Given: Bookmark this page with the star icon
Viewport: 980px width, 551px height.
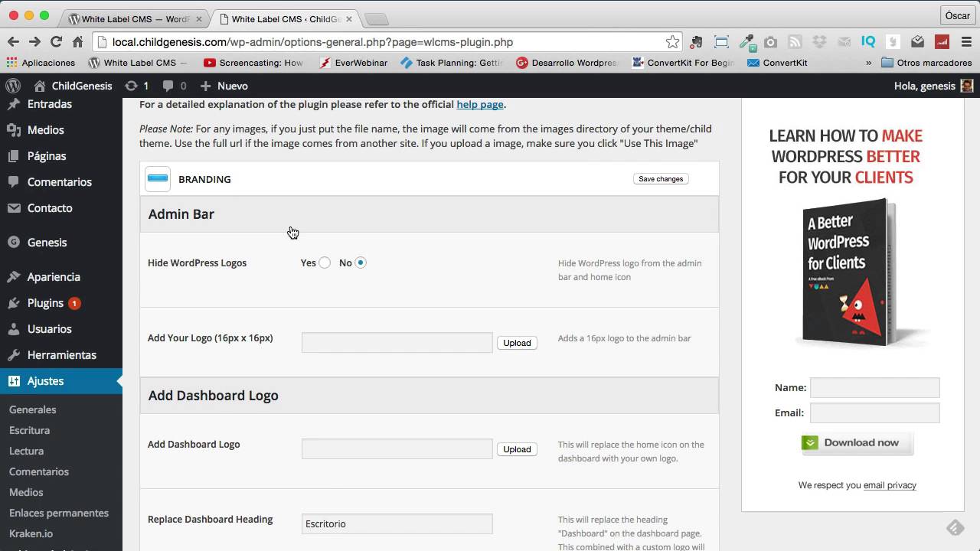Looking at the screenshot, I should (672, 42).
